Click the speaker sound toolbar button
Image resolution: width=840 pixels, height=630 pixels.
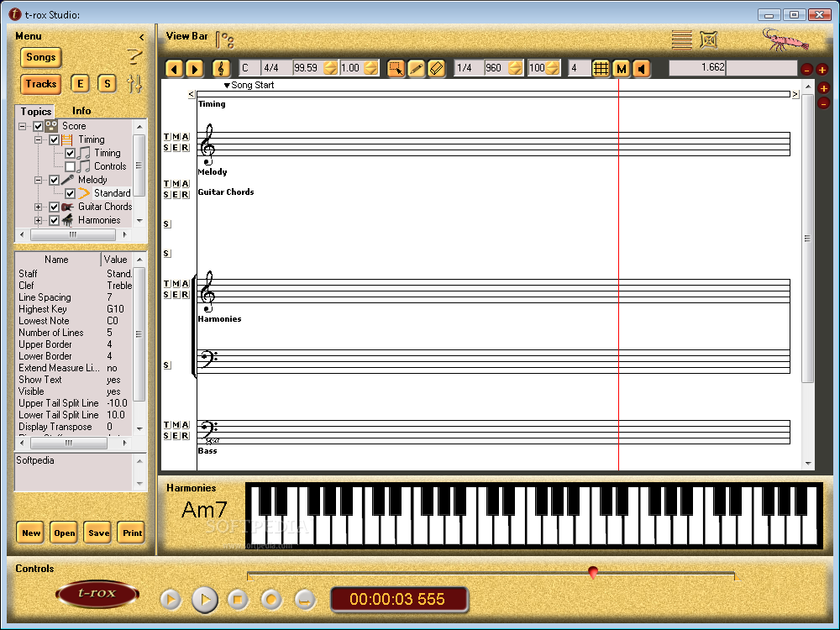[641, 68]
